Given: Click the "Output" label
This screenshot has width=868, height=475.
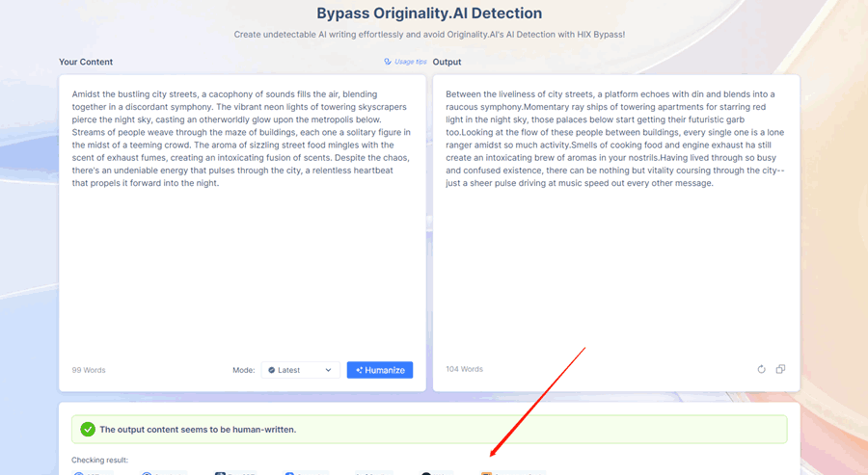Looking at the screenshot, I should (447, 62).
